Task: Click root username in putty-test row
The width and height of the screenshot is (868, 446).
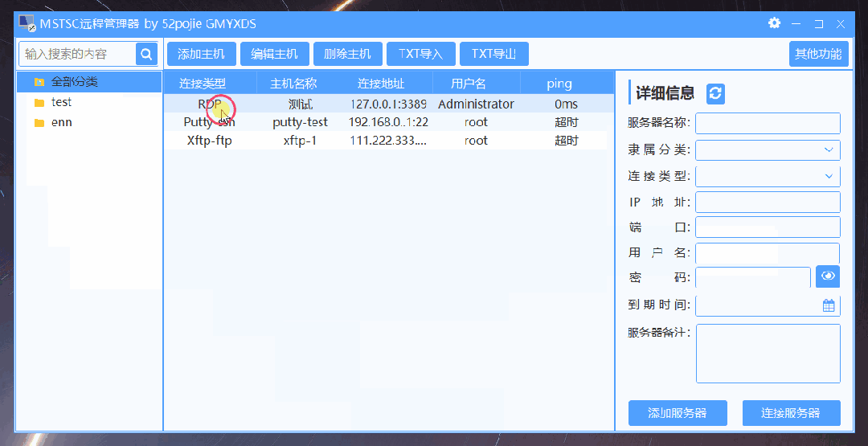Action: [x=476, y=122]
